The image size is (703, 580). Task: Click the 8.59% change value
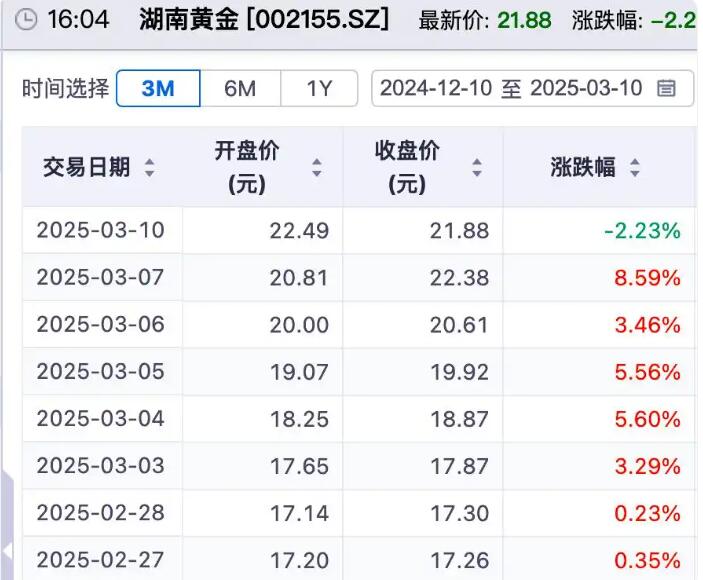tap(648, 278)
